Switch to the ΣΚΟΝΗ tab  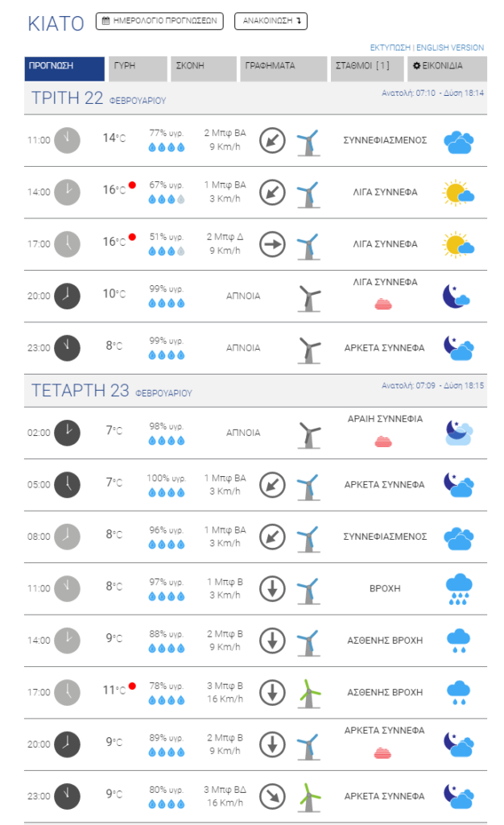(204, 69)
